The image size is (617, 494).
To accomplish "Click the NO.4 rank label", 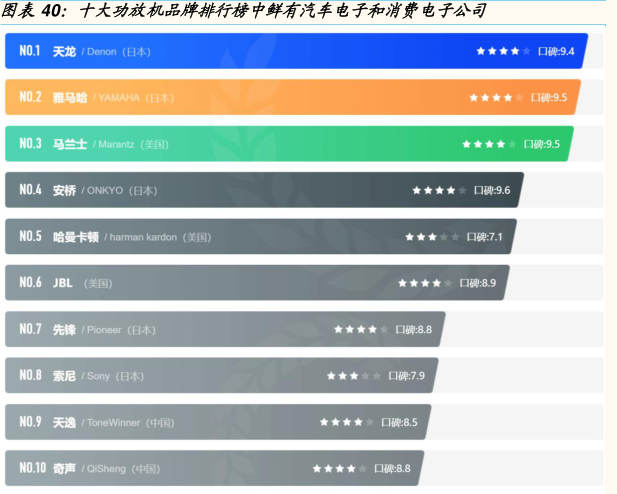I will pos(30,190).
